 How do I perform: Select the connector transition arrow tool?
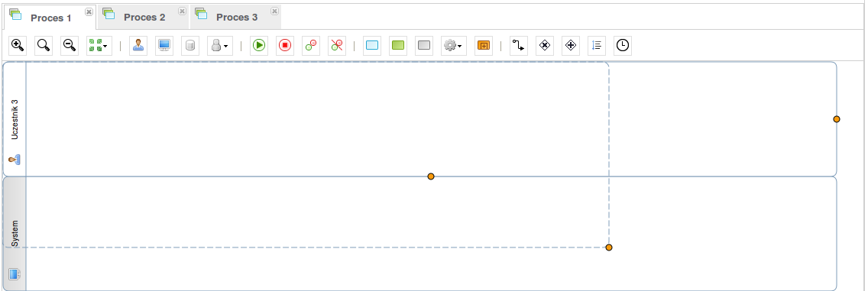pos(519,45)
